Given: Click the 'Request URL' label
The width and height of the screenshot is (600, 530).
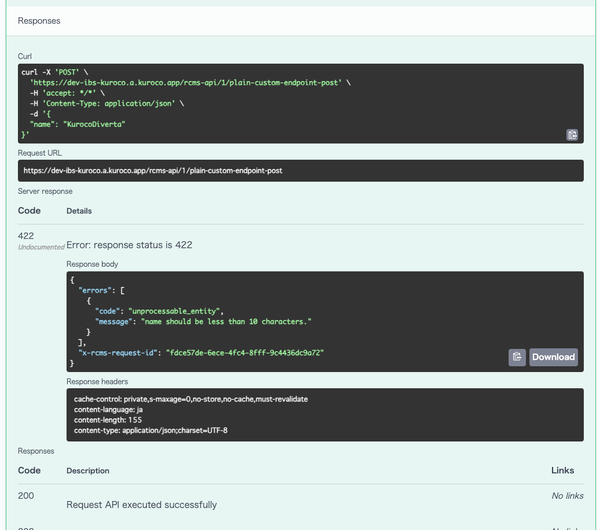Looking at the screenshot, I should click(x=40, y=153).
